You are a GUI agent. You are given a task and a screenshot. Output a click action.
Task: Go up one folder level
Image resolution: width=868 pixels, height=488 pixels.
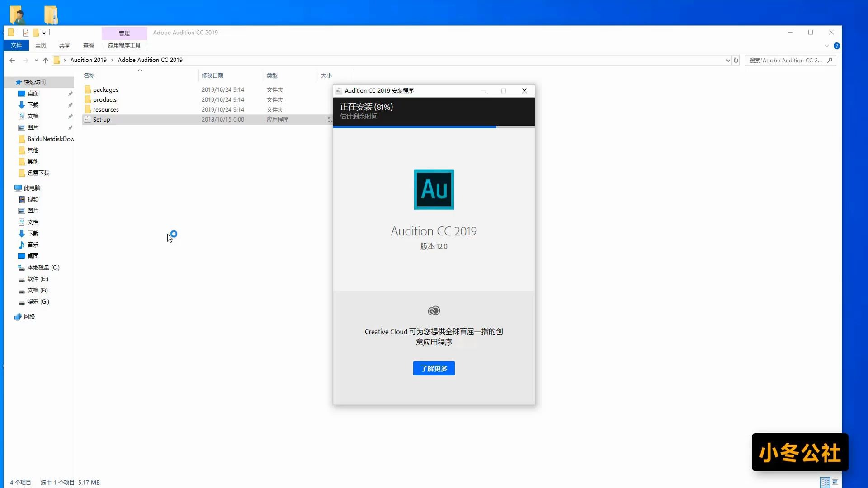(x=46, y=60)
